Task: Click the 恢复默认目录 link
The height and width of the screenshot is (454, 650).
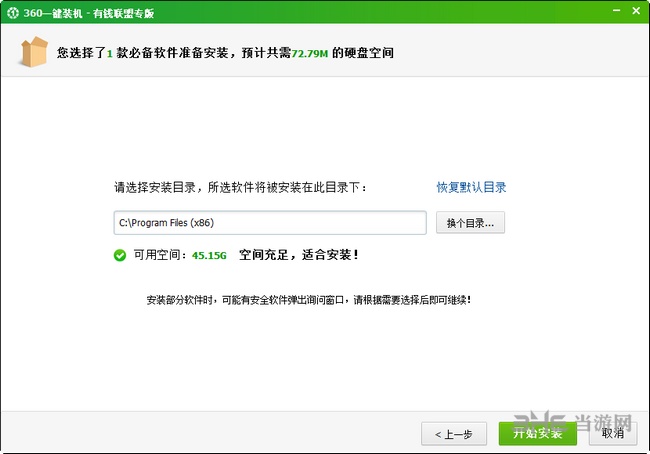Action: click(471, 187)
